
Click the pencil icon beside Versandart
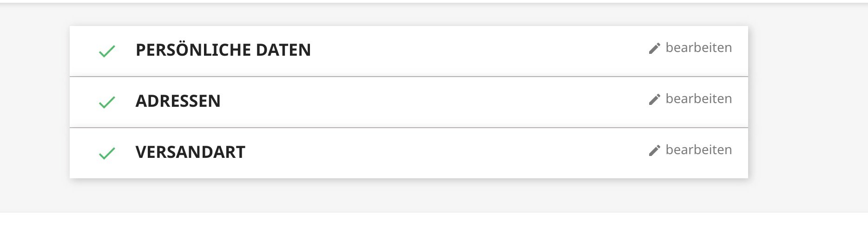(654, 150)
